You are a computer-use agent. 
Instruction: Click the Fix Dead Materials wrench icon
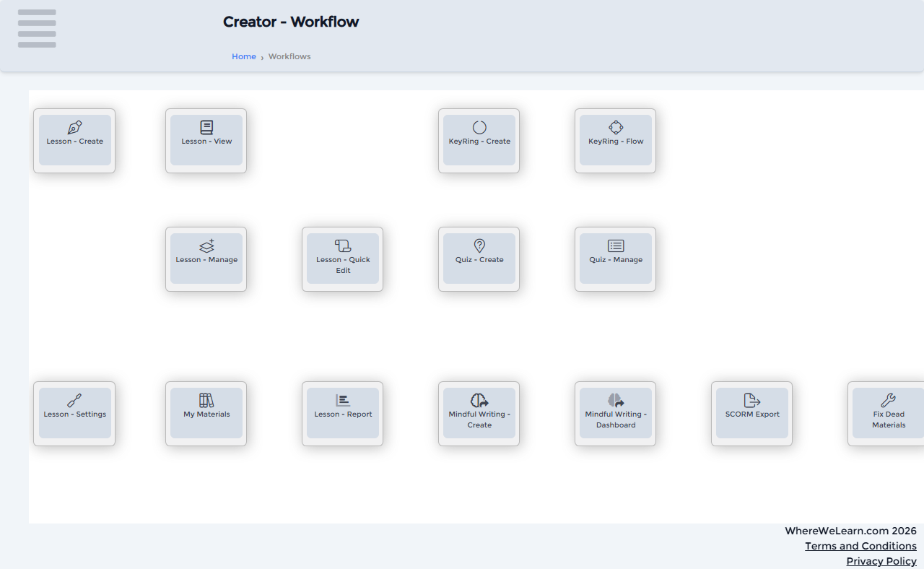pos(889,401)
